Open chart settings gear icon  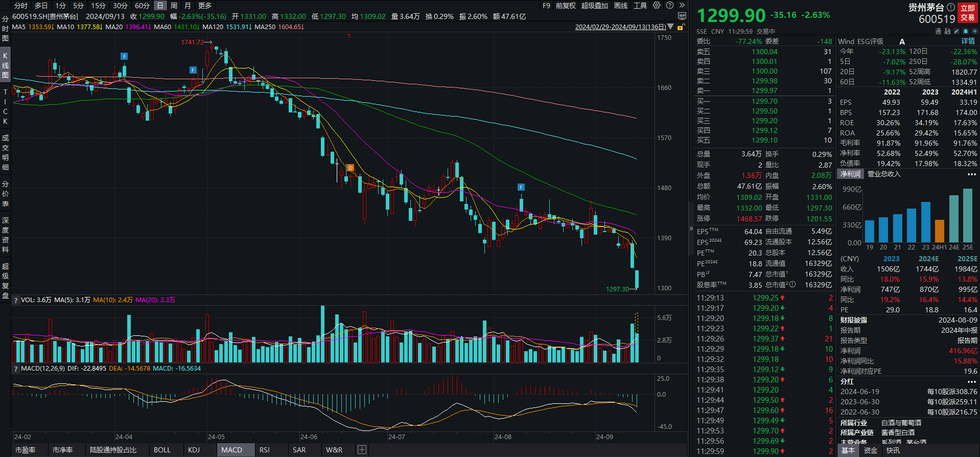[x=657, y=6]
